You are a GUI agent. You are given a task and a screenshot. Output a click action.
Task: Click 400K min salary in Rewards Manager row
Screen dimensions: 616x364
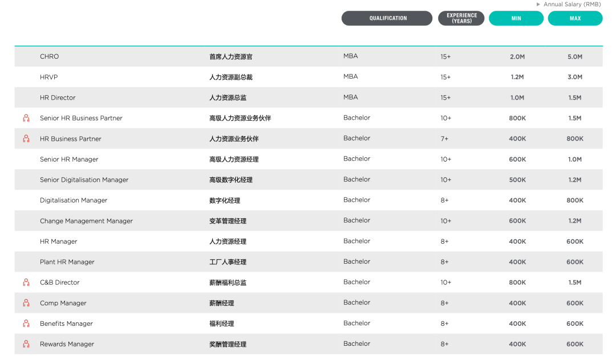pyautogui.click(x=517, y=344)
